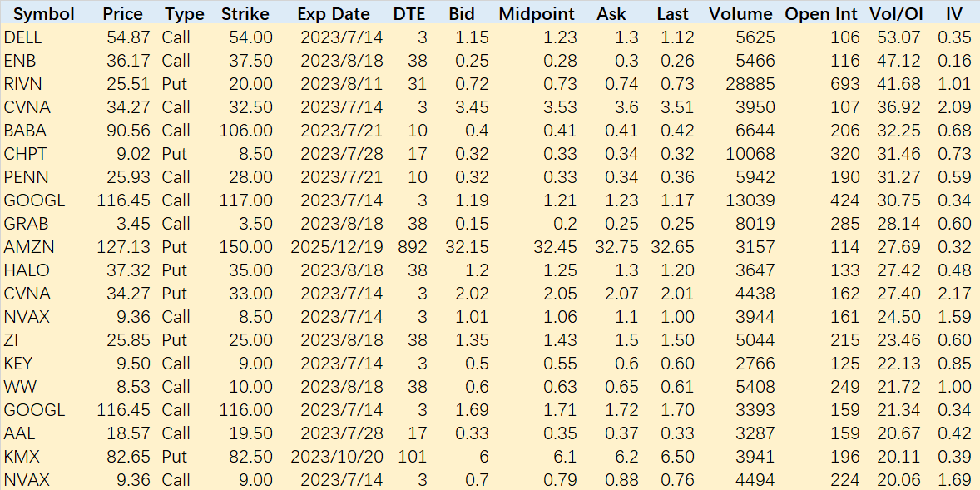Click BABA strike 106.00
Viewport: 980px width, 490px height.
[245, 131]
